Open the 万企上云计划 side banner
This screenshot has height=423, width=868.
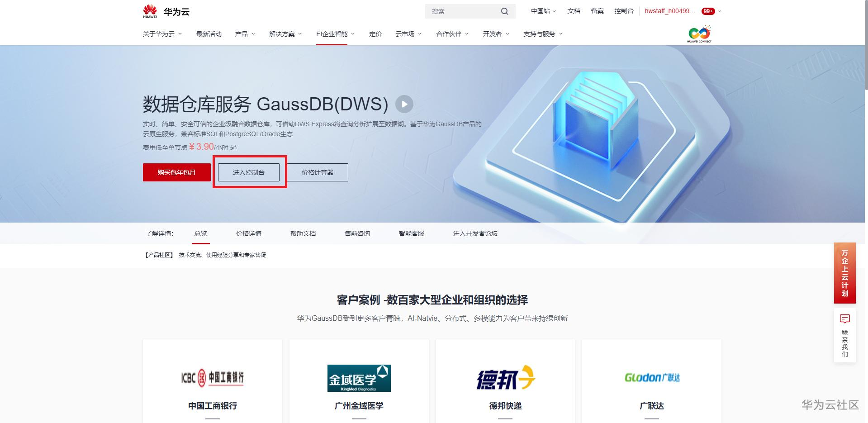[845, 273]
